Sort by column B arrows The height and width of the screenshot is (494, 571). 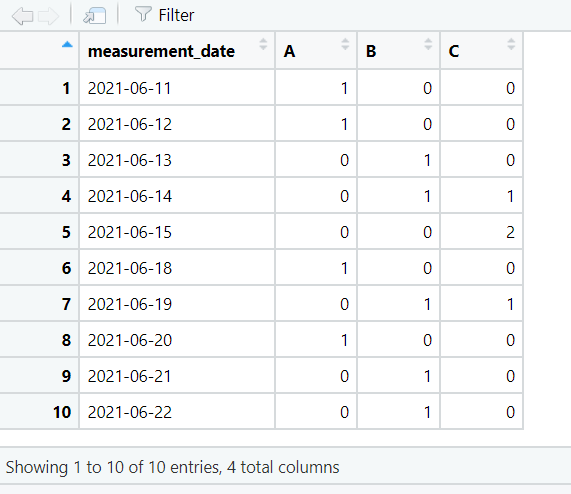(428, 44)
